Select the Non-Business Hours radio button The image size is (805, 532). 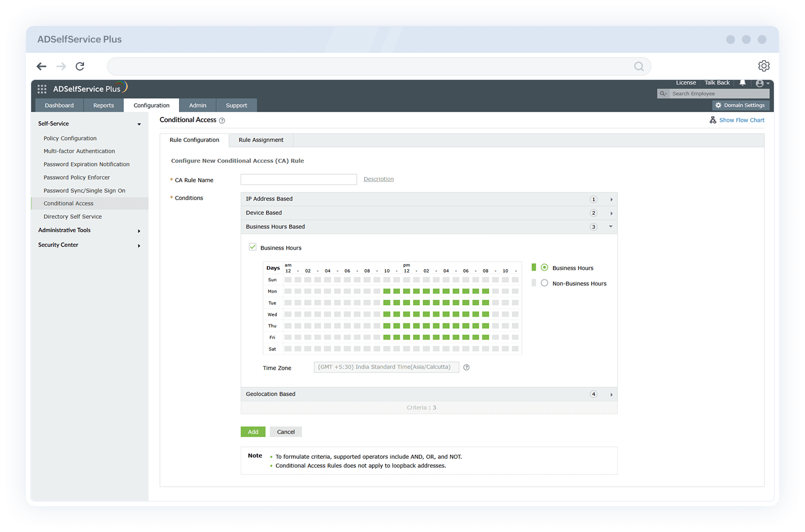tap(544, 283)
